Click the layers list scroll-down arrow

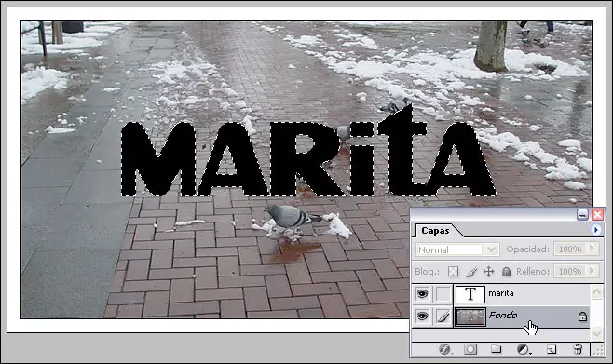click(x=596, y=333)
